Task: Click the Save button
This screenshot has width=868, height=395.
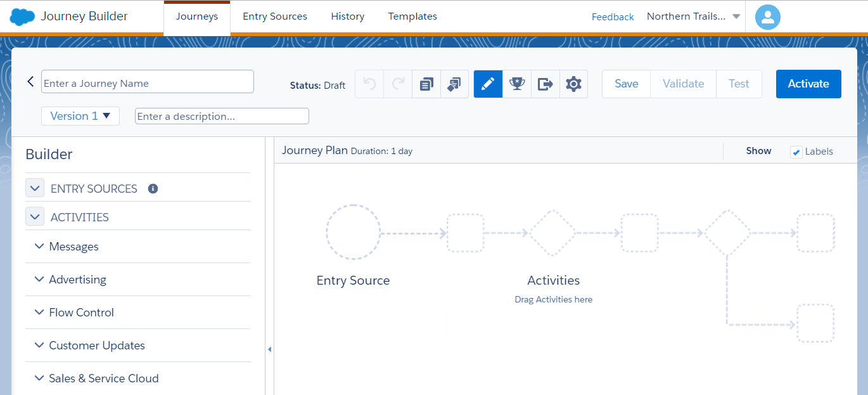Action: pyautogui.click(x=627, y=84)
